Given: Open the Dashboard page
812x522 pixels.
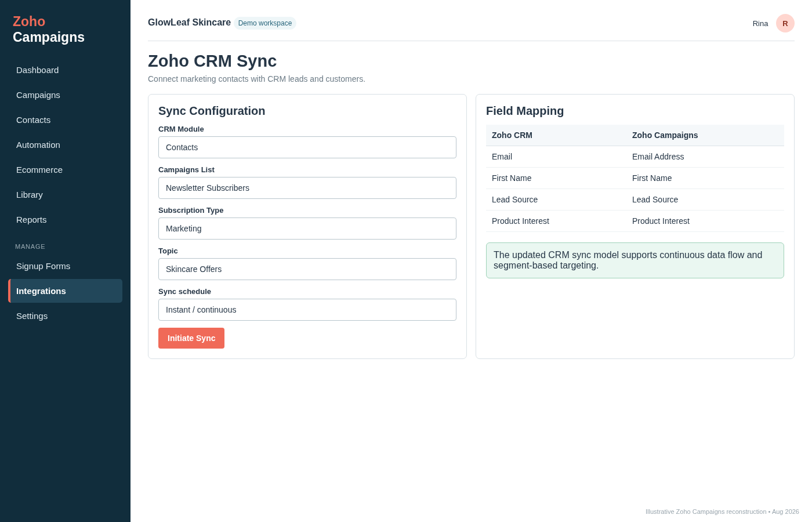Looking at the screenshot, I should click(65, 70).
